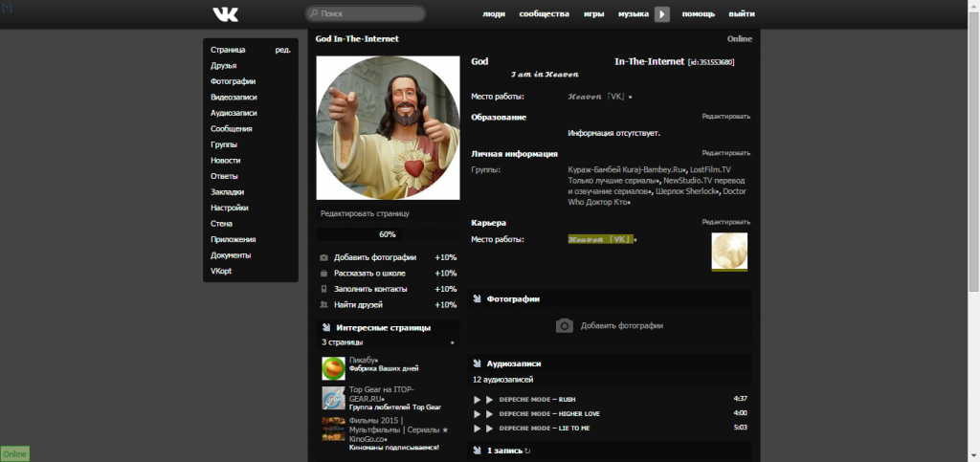This screenshot has height=462, width=980.
Task: Open сообщества in the top navigation
Action: tap(544, 13)
